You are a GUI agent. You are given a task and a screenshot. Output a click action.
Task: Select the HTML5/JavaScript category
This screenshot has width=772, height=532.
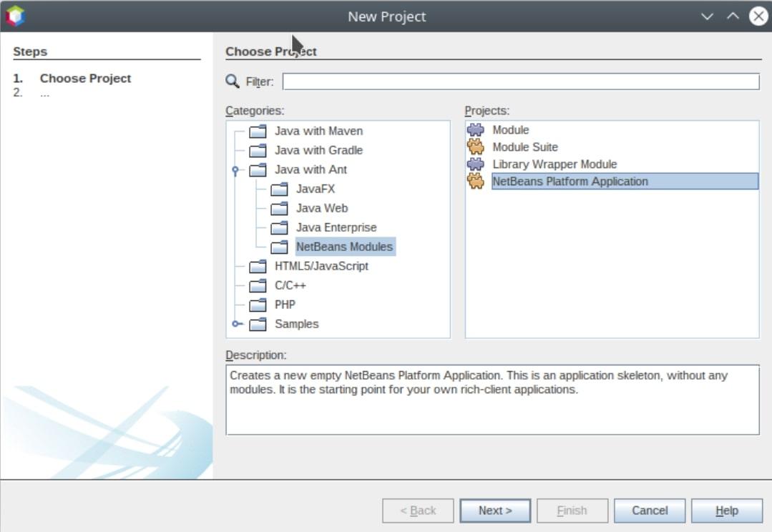[321, 266]
